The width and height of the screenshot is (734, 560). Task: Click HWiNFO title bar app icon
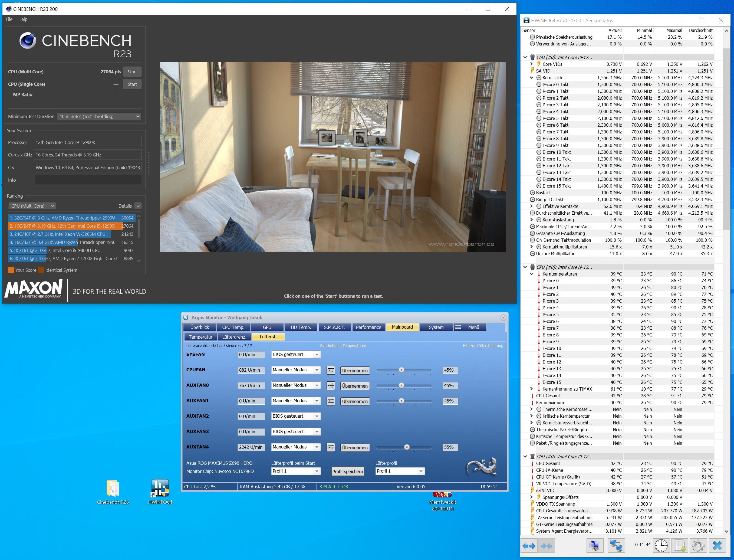[526, 20]
